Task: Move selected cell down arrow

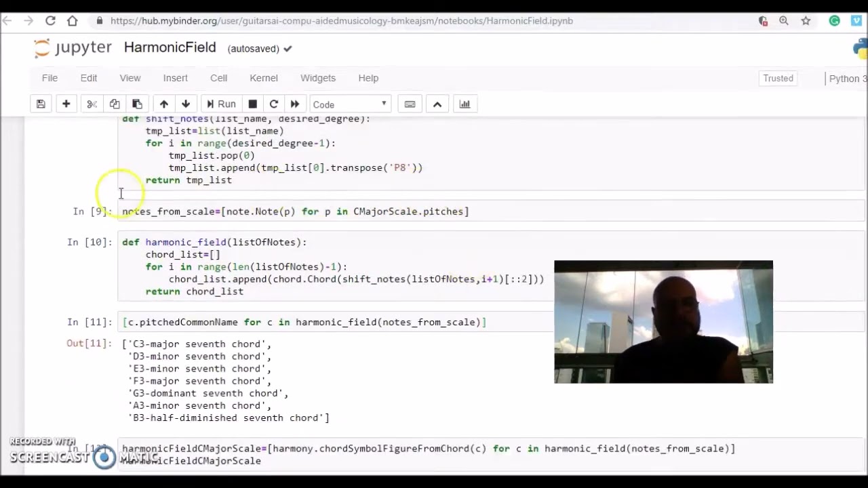Action: 186,104
